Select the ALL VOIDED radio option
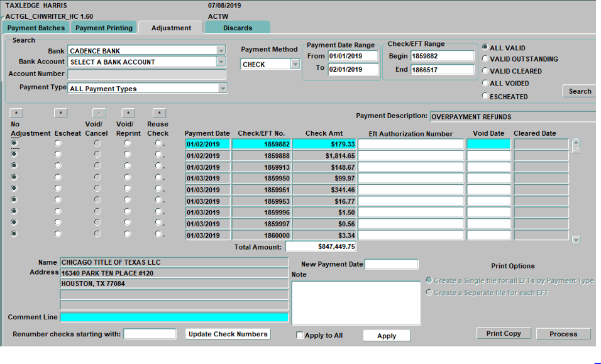This screenshot has height=364, width=601. tap(485, 83)
